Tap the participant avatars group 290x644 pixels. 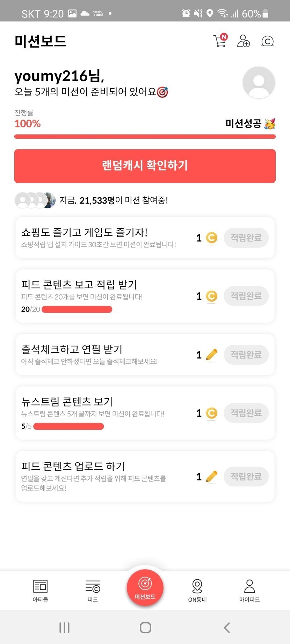pos(35,200)
